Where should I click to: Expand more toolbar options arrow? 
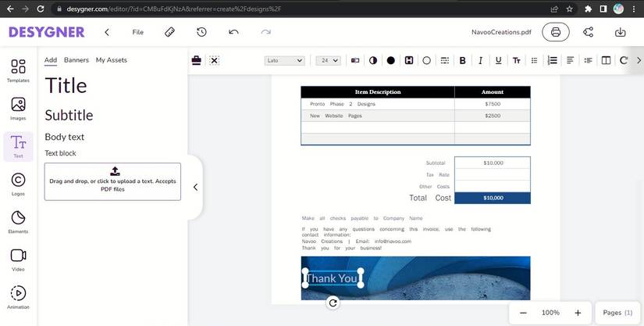click(639, 60)
